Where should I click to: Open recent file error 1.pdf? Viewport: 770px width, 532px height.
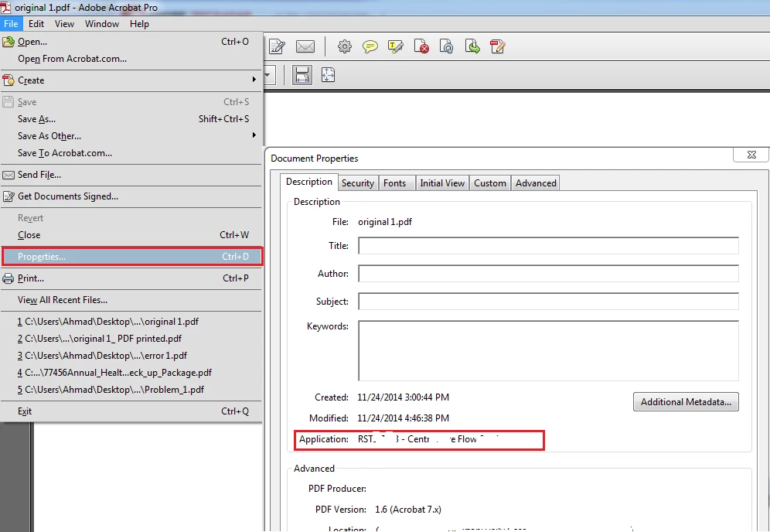tap(131, 356)
